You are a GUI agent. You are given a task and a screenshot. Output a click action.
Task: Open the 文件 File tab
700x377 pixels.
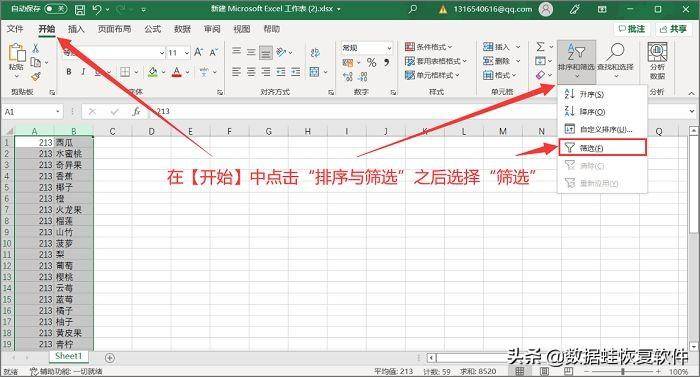[x=15, y=29]
